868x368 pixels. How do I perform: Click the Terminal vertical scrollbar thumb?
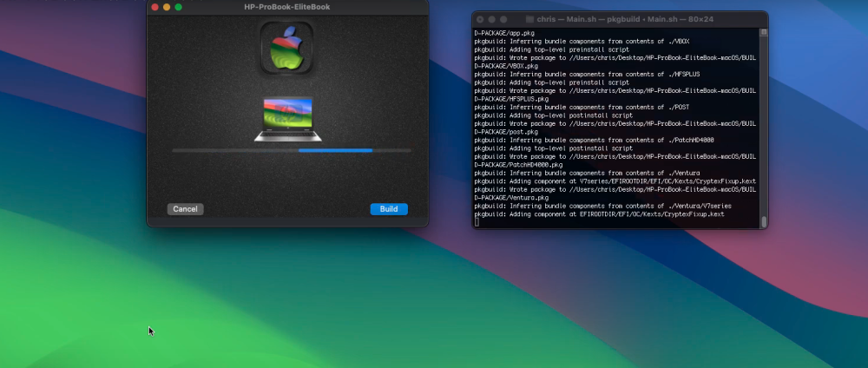point(764,222)
